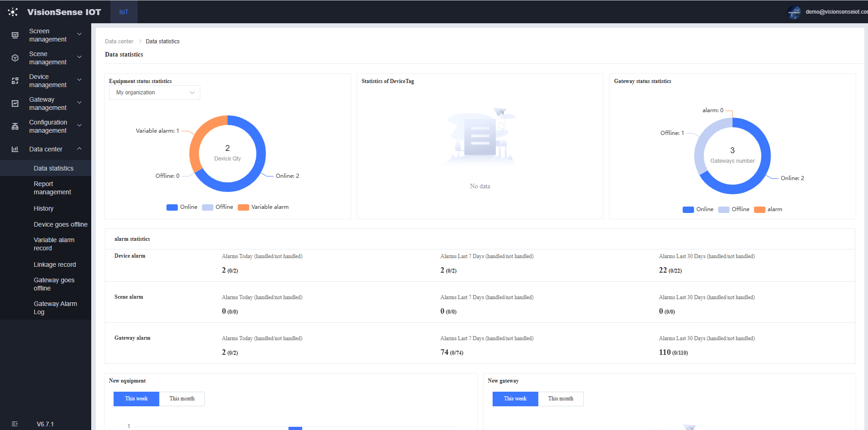Click Gateway alarm 7 days value 74 (0/74)
Screen dimensions: 868x430
(452, 352)
